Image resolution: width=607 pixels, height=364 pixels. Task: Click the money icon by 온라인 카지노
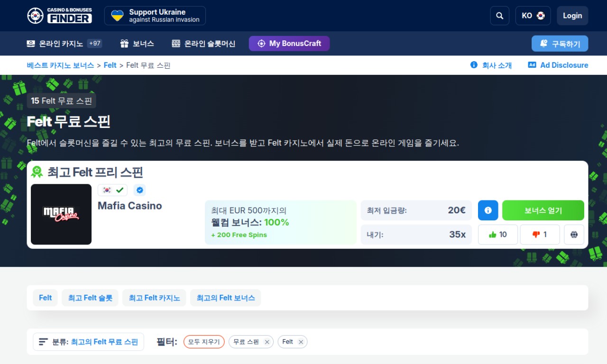pos(31,44)
